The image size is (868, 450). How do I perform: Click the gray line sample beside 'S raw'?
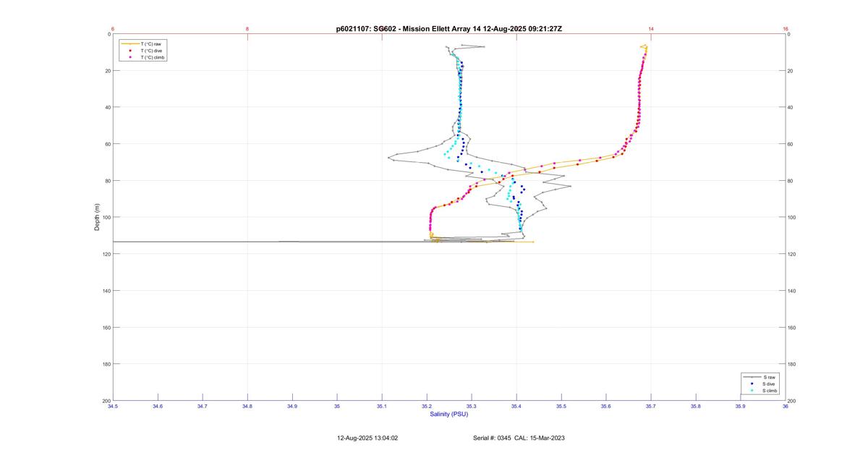752,377
